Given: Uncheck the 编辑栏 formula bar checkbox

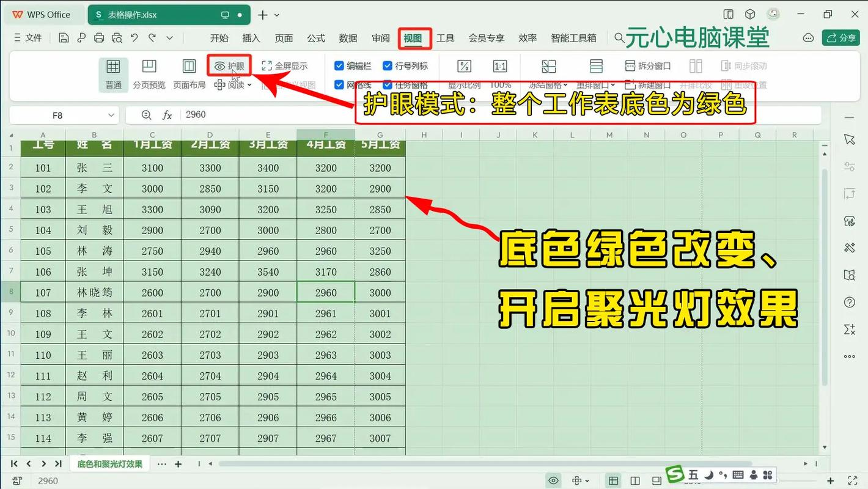Looking at the screenshot, I should click(339, 65).
